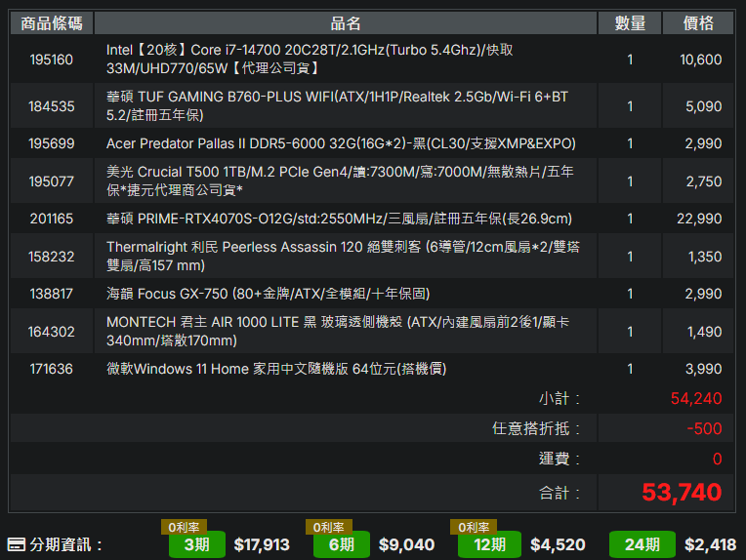746x560 pixels.
Task: Click the 華碩 PRIME-RTX4070S-O12G product name
Action: (x=339, y=219)
